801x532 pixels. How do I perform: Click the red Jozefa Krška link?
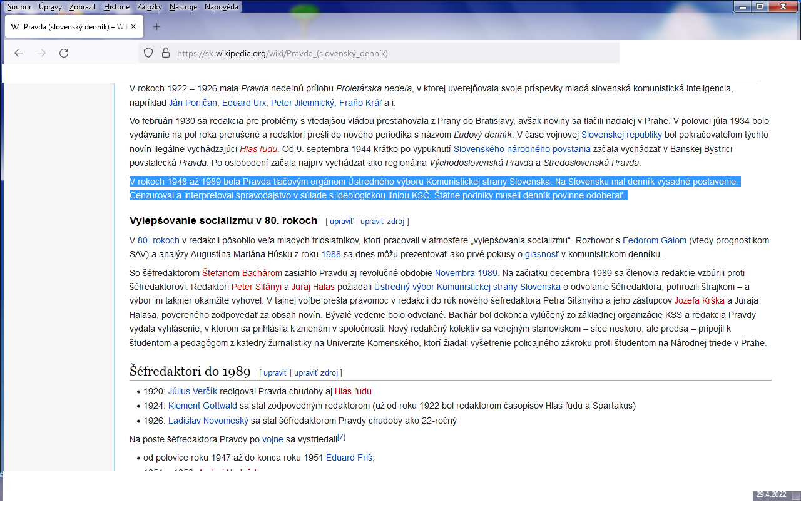700,300
